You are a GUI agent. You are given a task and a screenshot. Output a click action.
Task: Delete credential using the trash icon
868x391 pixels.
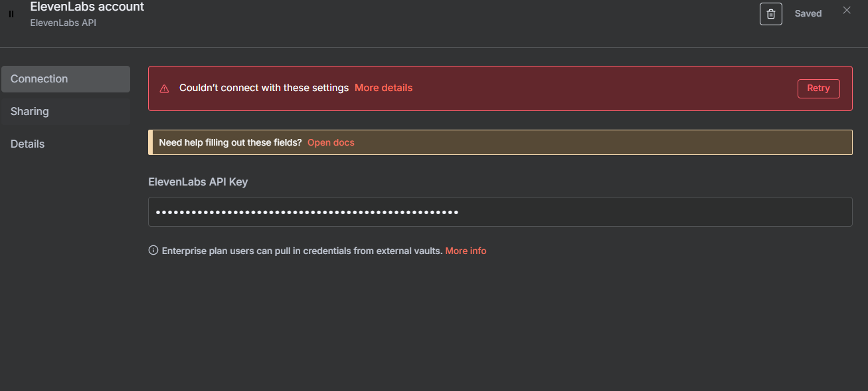pos(770,14)
